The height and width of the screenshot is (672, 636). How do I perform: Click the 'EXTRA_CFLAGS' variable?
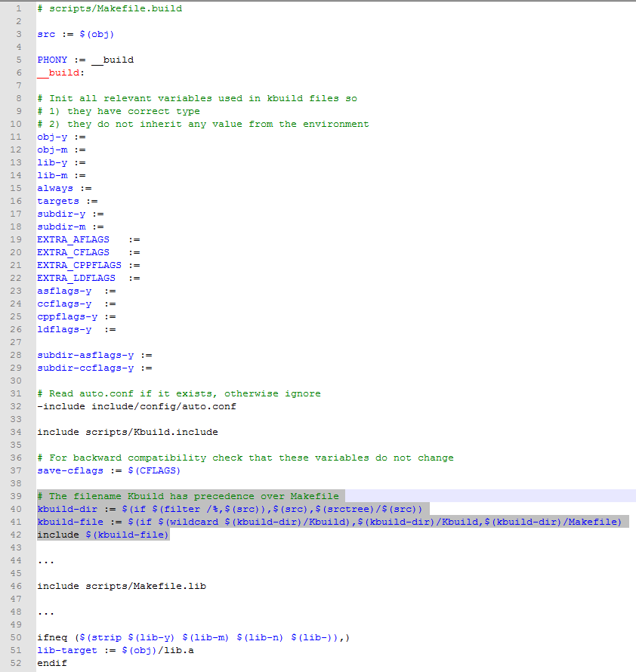pos(73,252)
